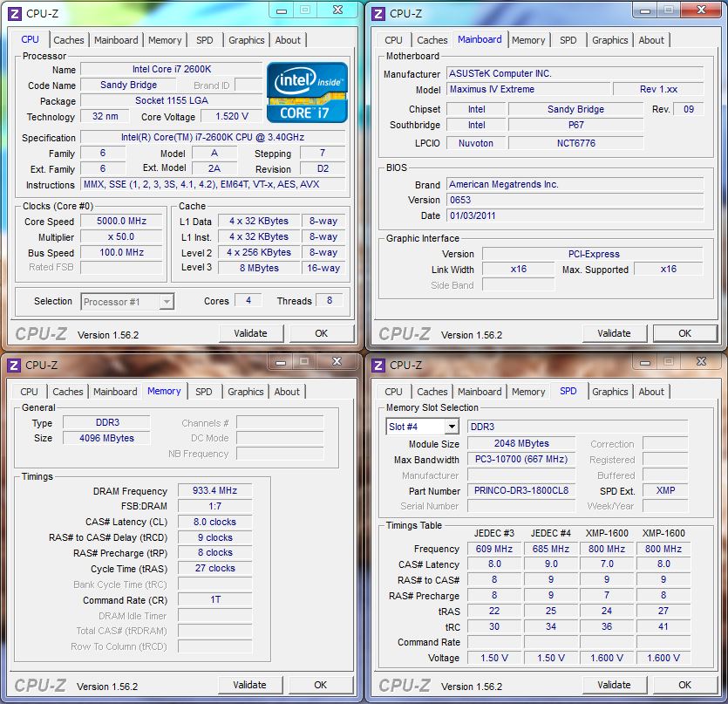View Graphics tab in top-right Mainboard window
Screen dimensions: 728x704
(x=610, y=40)
